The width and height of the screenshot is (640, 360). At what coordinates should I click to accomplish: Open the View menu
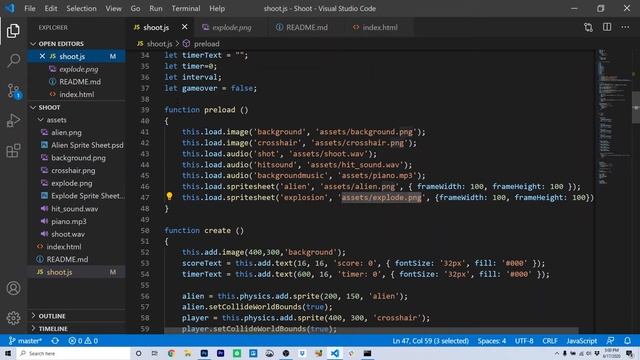click(113, 8)
